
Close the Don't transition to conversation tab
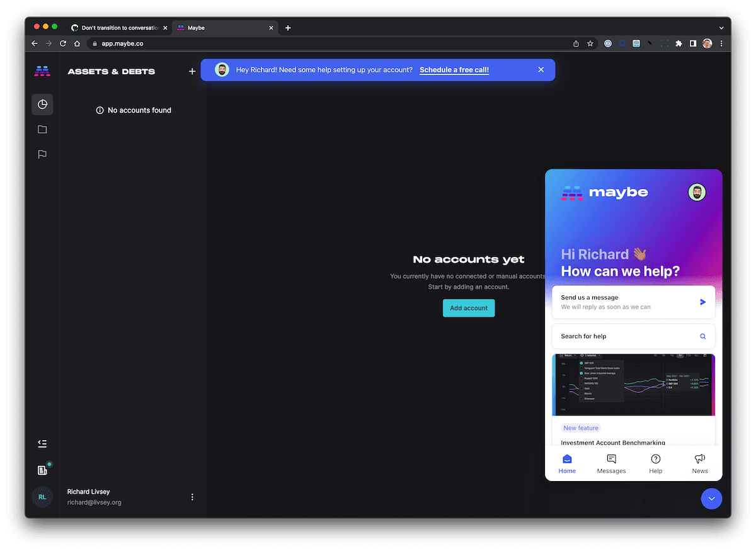[x=165, y=28]
